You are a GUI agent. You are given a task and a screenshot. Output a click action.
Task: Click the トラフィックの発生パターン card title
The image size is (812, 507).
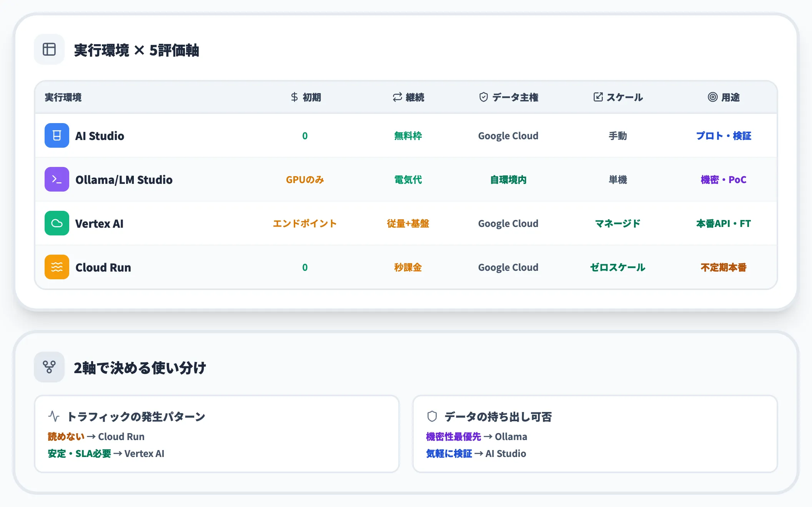pyautogui.click(x=136, y=417)
